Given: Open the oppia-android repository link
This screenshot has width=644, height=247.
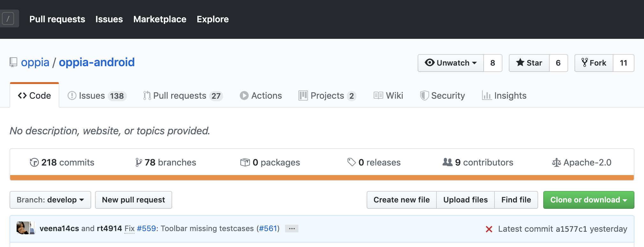Looking at the screenshot, I should coord(97,62).
